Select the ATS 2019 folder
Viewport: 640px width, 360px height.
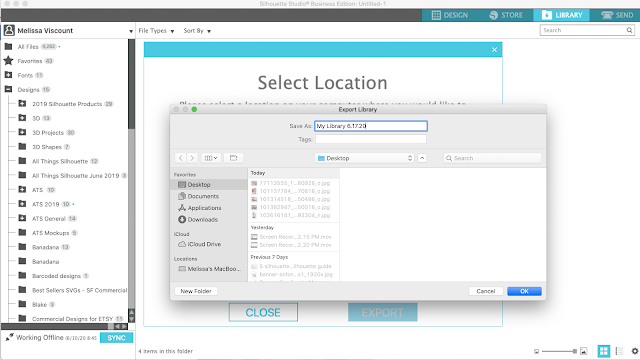click(x=46, y=204)
